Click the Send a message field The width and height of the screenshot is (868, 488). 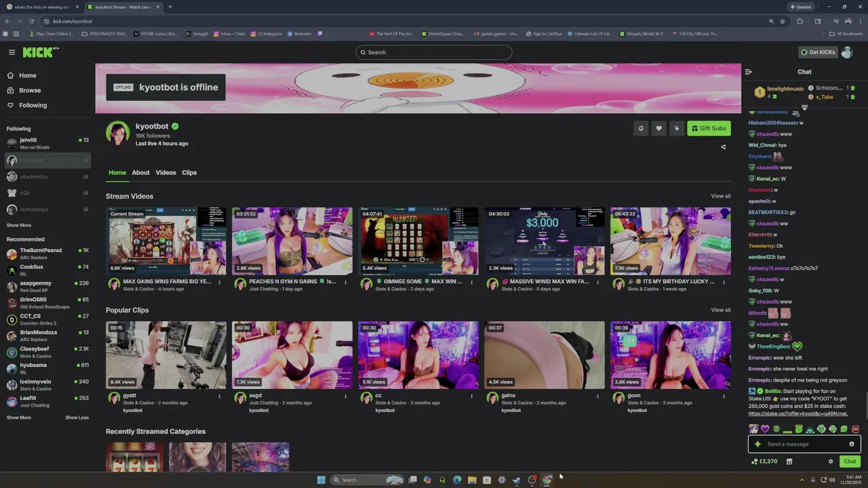tap(804, 444)
